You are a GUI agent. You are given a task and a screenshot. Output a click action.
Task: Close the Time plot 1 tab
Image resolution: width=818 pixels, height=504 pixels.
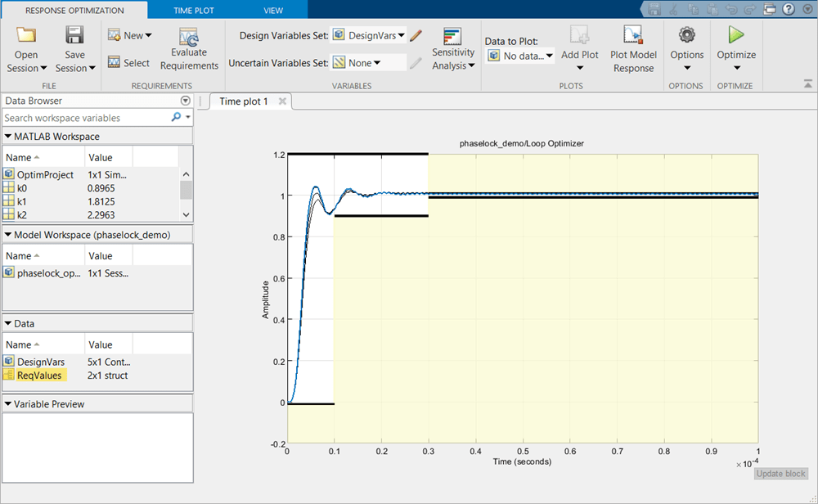(x=282, y=101)
